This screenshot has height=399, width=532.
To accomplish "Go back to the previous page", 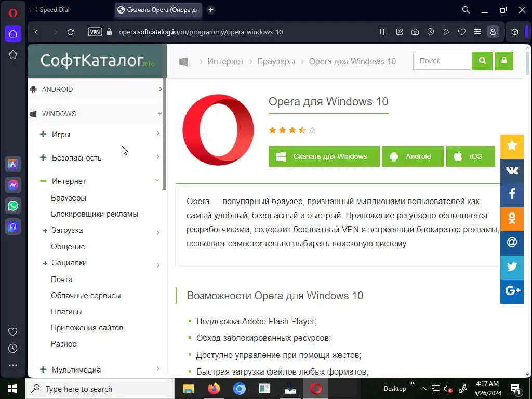I will click(36, 32).
